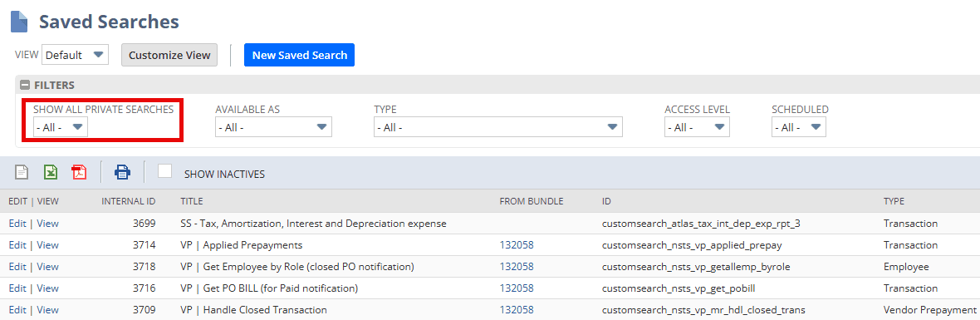Edit the VP | Applied Prepayments search
Screen dimensions: 980x320
pyautogui.click(x=17, y=245)
